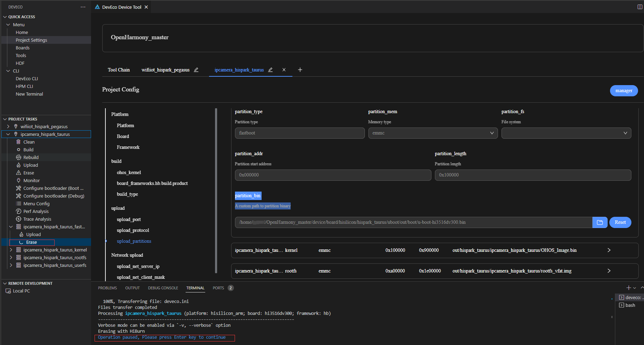644x345 pixels.
Task: Click the DevEco logo icon on editor tab
Action: click(x=97, y=7)
